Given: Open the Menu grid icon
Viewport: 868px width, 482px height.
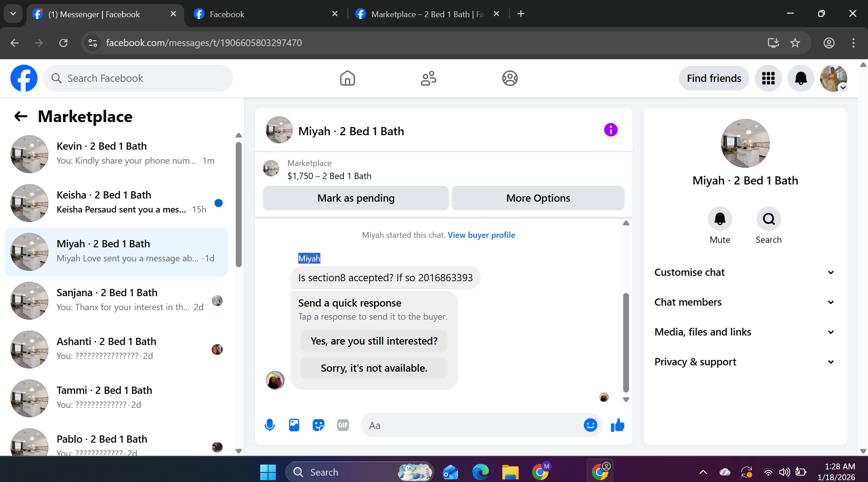Looking at the screenshot, I should pos(768,78).
